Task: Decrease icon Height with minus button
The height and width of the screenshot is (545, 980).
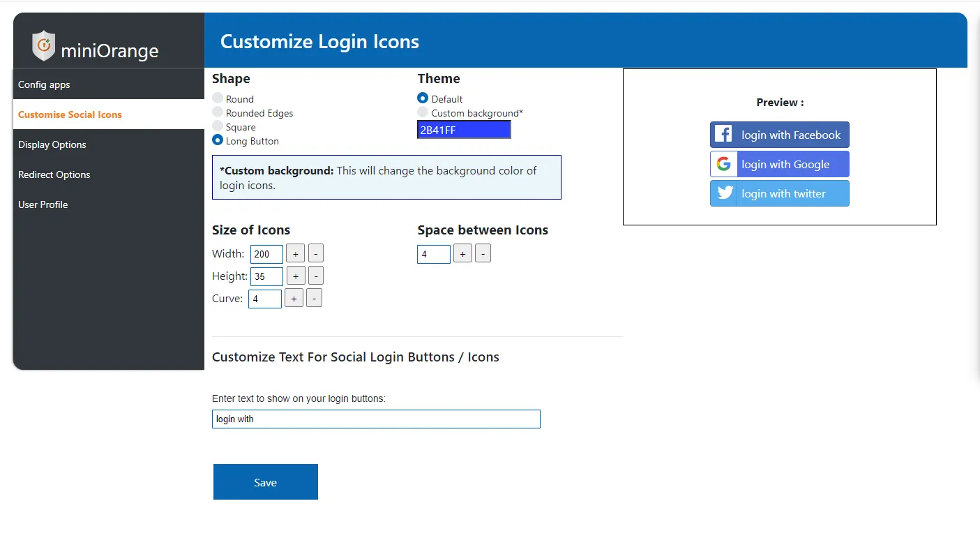Action: pos(316,276)
